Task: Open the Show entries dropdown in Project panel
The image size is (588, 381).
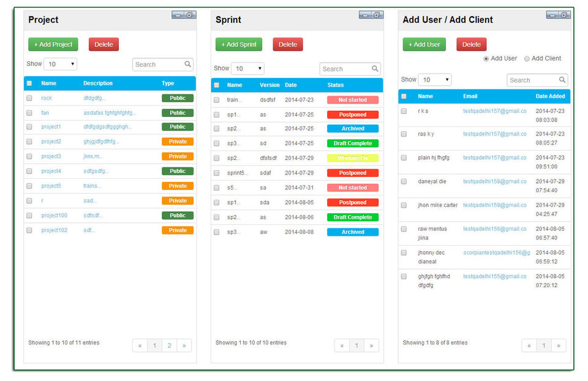Action: coord(61,64)
